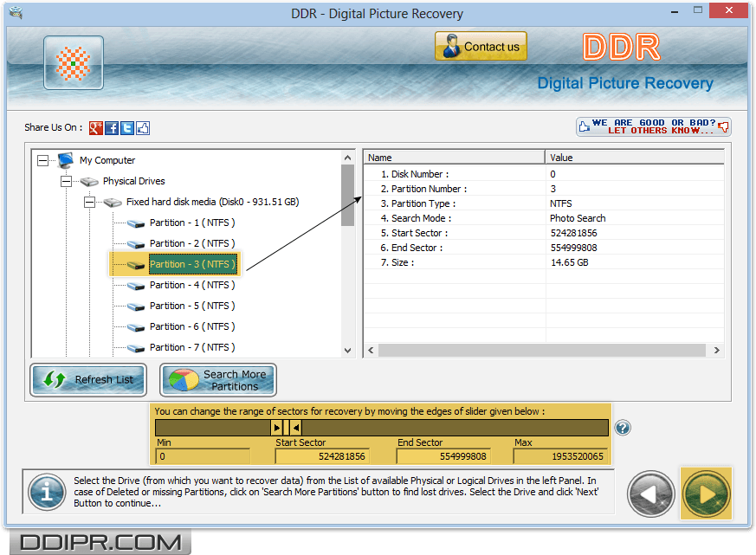Click the Max sector field

click(x=560, y=456)
